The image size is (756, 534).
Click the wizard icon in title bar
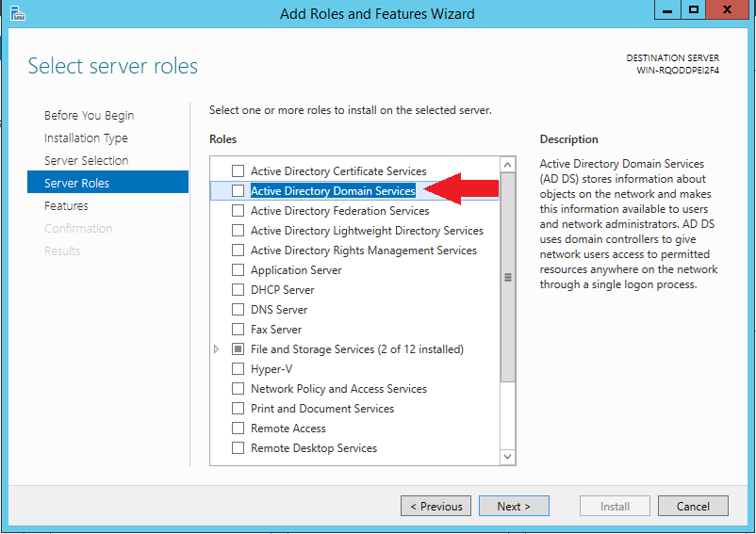click(x=17, y=13)
